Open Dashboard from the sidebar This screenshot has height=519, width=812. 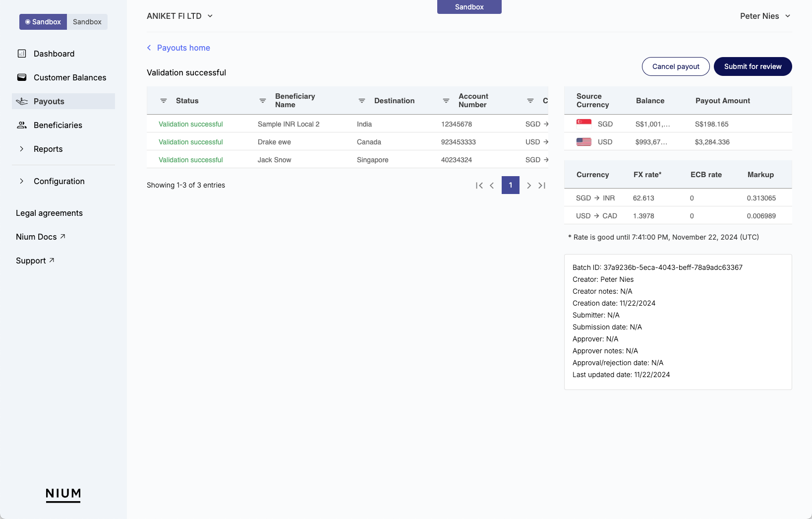pos(54,54)
